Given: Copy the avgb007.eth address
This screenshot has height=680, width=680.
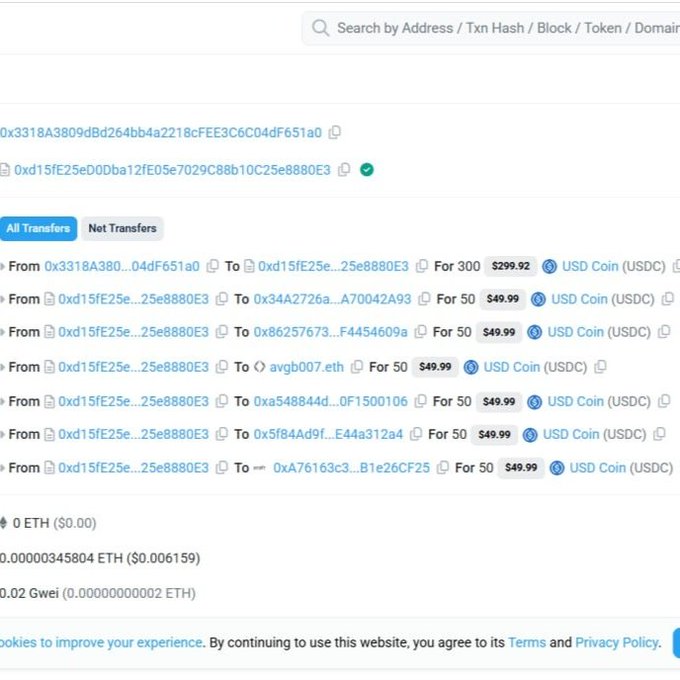Looking at the screenshot, I should pos(356,367).
